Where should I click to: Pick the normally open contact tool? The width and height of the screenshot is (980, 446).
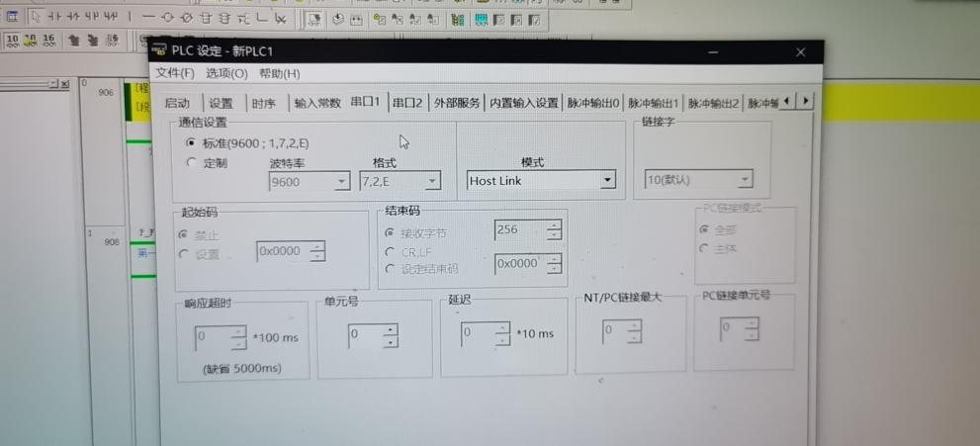coord(53,18)
